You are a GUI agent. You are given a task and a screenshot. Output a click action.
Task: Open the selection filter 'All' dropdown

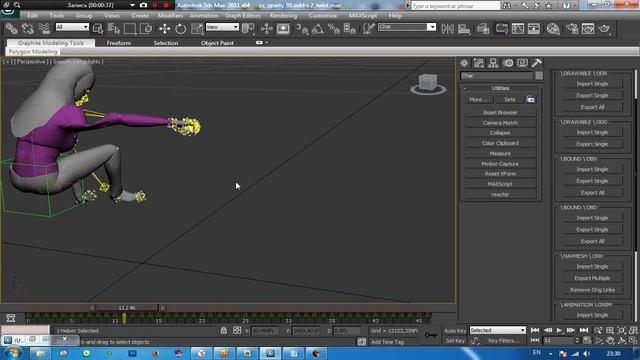[x=72, y=27]
